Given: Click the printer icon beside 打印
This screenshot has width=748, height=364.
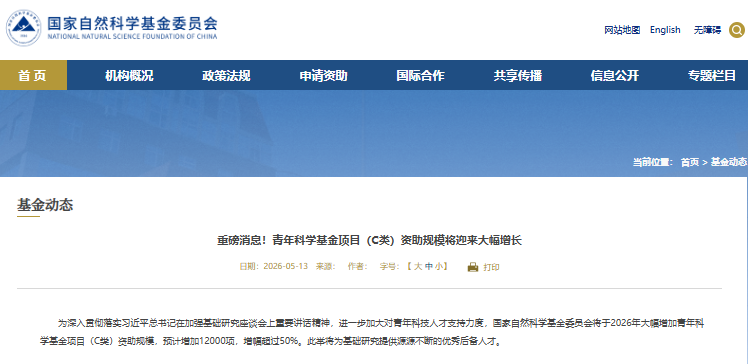Looking at the screenshot, I should pyautogui.click(x=473, y=267).
